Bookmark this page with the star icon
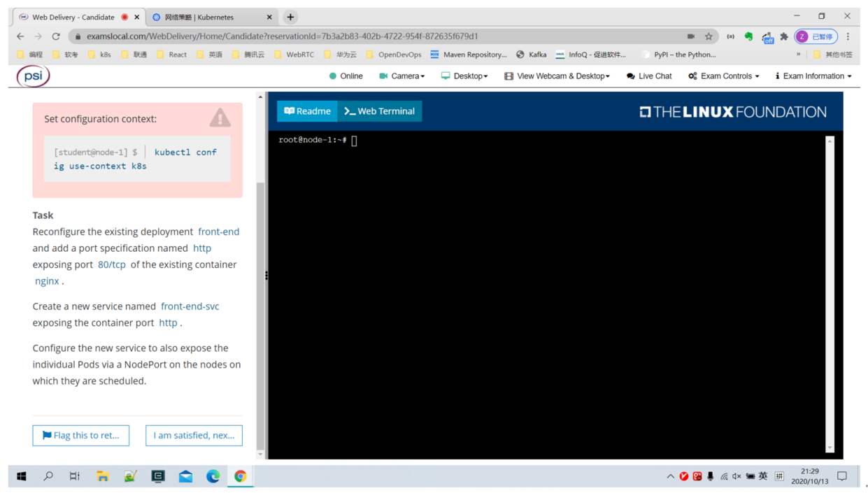This screenshot has width=868, height=498. point(709,36)
